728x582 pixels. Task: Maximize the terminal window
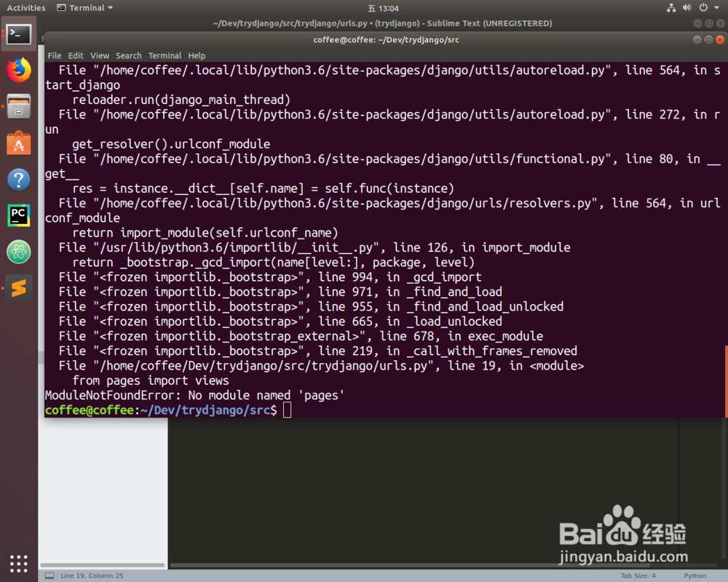(x=708, y=40)
